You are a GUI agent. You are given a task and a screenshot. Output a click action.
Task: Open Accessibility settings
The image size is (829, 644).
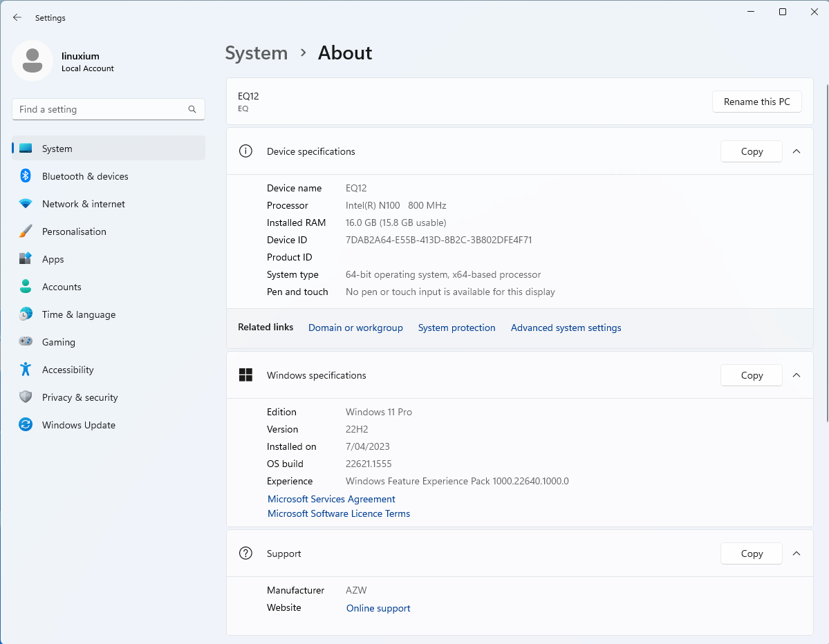(109, 370)
